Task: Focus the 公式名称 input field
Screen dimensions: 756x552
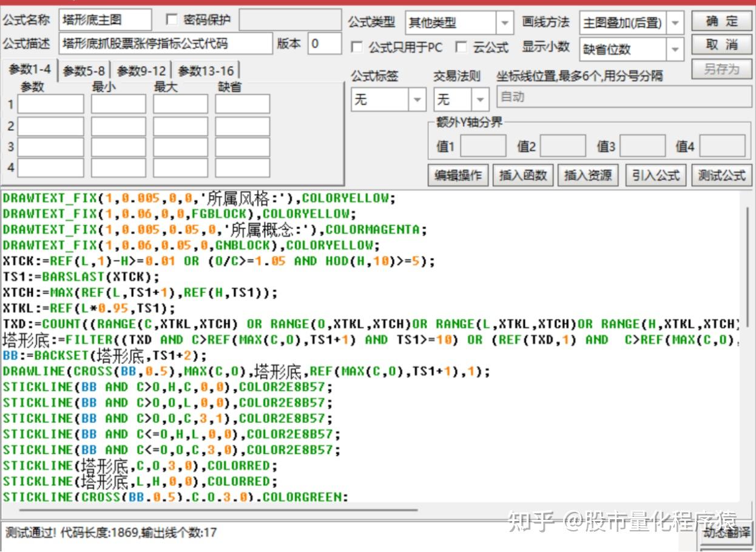Action: click(106, 21)
